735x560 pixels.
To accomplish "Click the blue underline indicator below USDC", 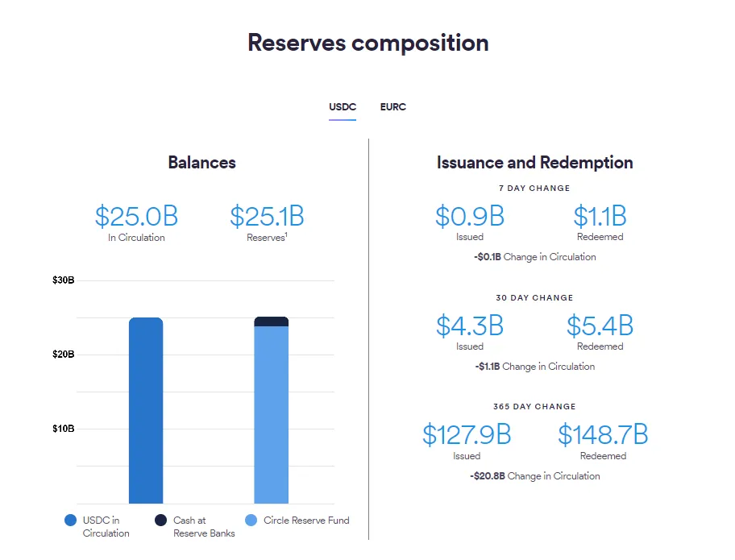I will [342, 120].
